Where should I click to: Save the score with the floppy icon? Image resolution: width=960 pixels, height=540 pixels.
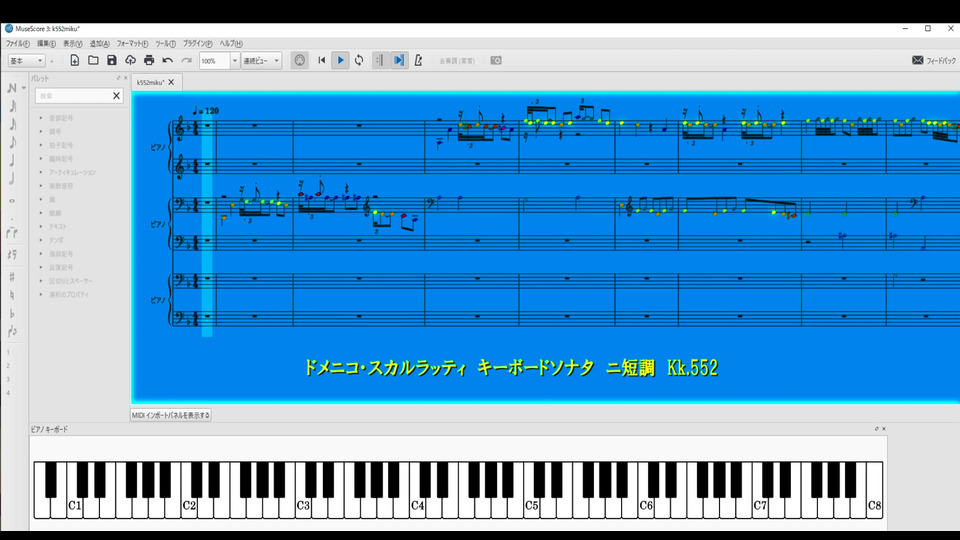pyautogui.click(x=111, y=60)
